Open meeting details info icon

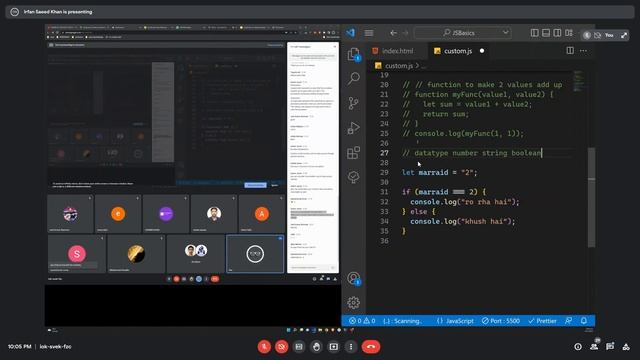(x=578, y=347)
